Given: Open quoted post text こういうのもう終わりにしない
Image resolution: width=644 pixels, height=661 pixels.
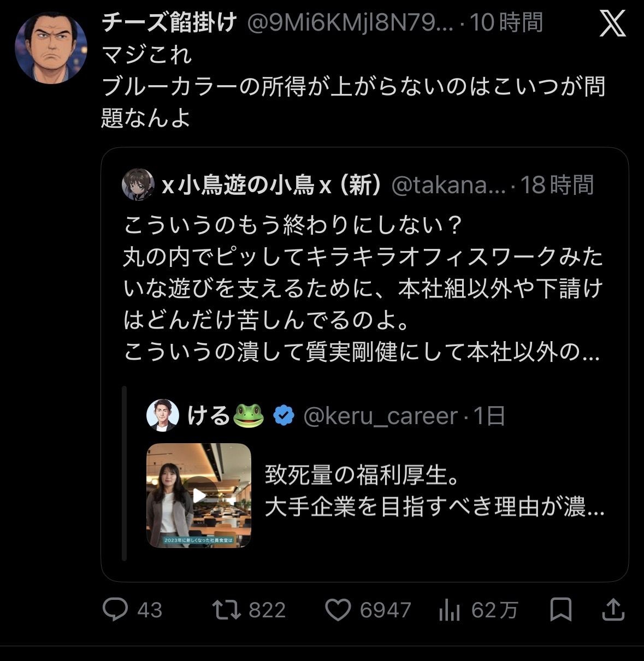Looking at the screenshot, I should 294,225.
